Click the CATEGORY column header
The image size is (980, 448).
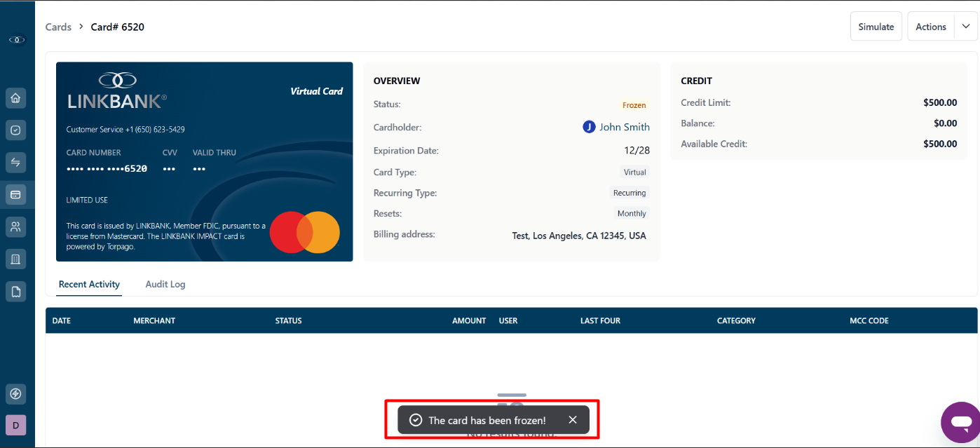coord(736,320)
